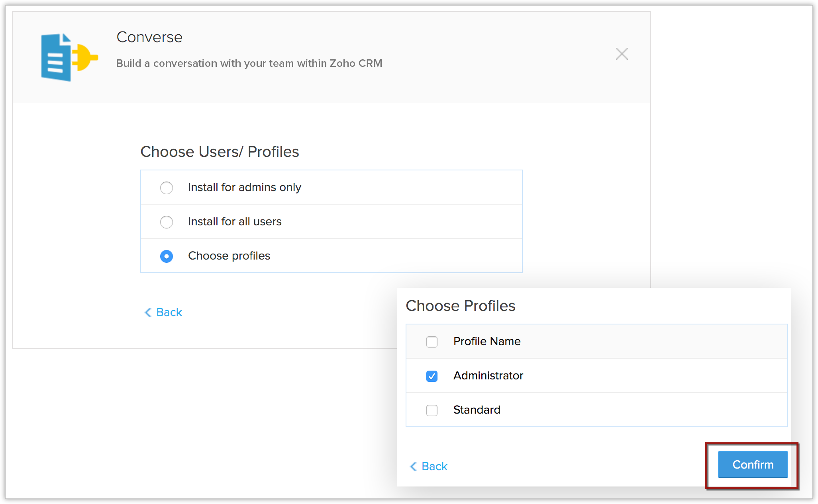Click back chevron arrow in Choose Profiles popup

[413, 466]
